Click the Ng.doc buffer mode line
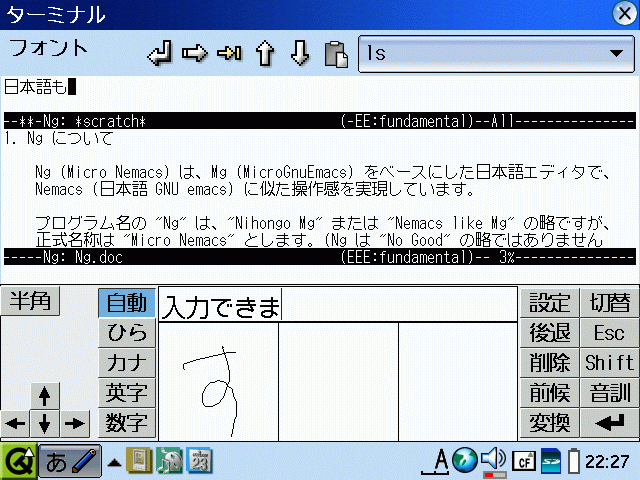 click(320, 257)
